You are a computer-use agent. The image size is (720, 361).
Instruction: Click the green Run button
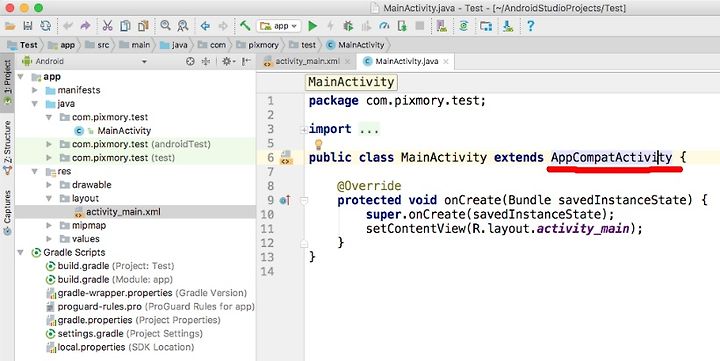[313, 26]
